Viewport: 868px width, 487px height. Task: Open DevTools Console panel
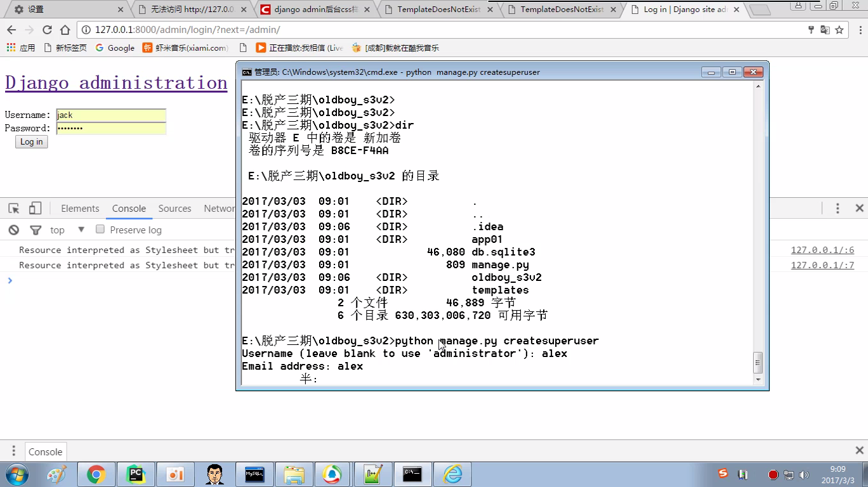point(129,209)
